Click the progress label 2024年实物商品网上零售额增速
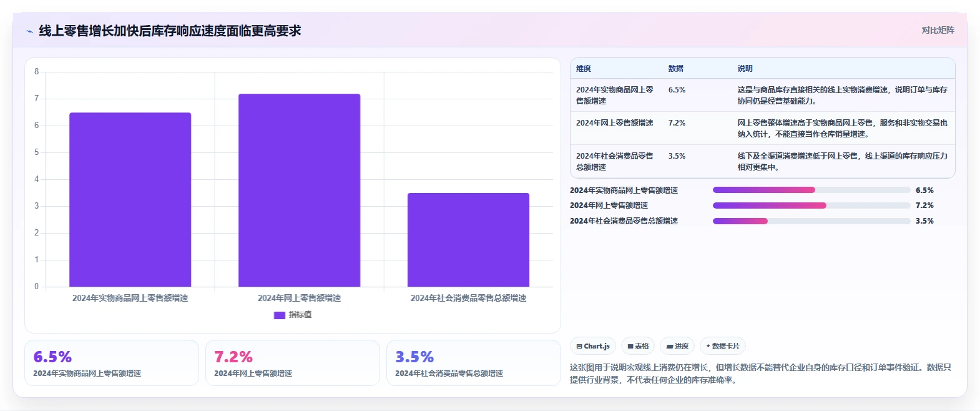The height and width of the screenshot is (411, 980). pyautogui.click(x=624, y=190)
